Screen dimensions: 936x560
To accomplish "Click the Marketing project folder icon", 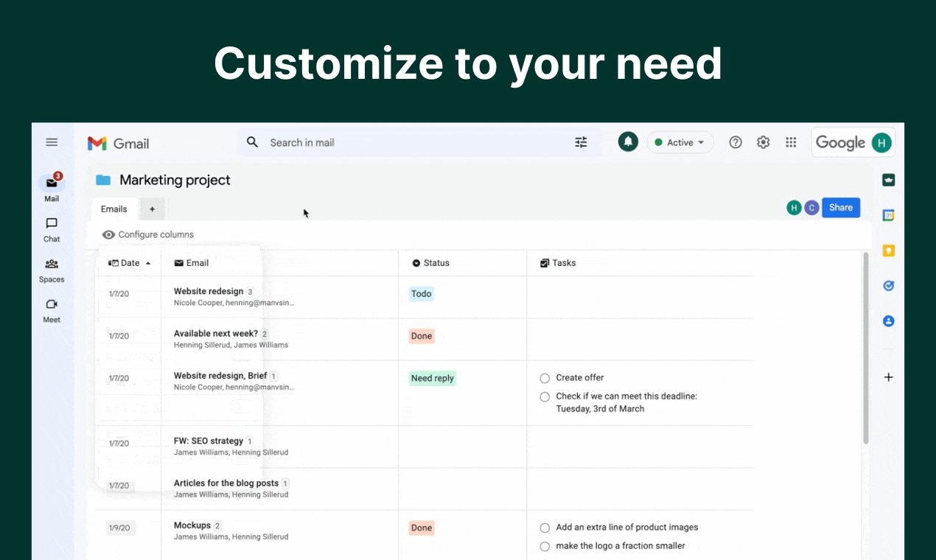I will 103,180.
